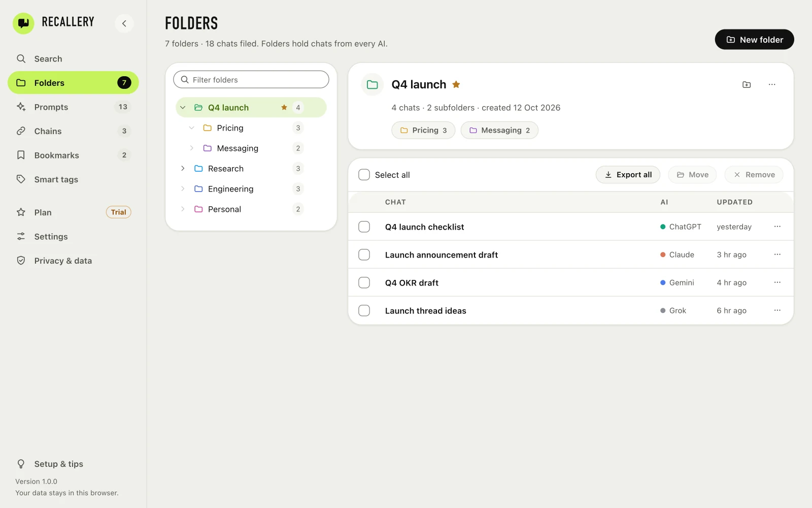Image resolution: width=812 pixels, height=508 pixels.
Task: Open the Messaging subfolder chip
Action: [x=499, y=130]
